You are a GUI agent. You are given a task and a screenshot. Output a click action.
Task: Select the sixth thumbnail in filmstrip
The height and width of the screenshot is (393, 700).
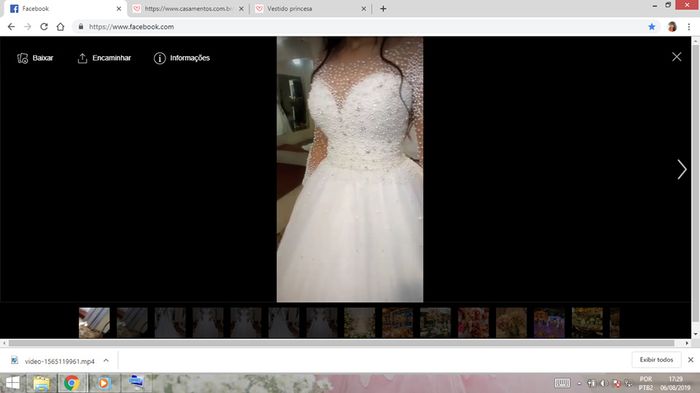tap(284, 322)
